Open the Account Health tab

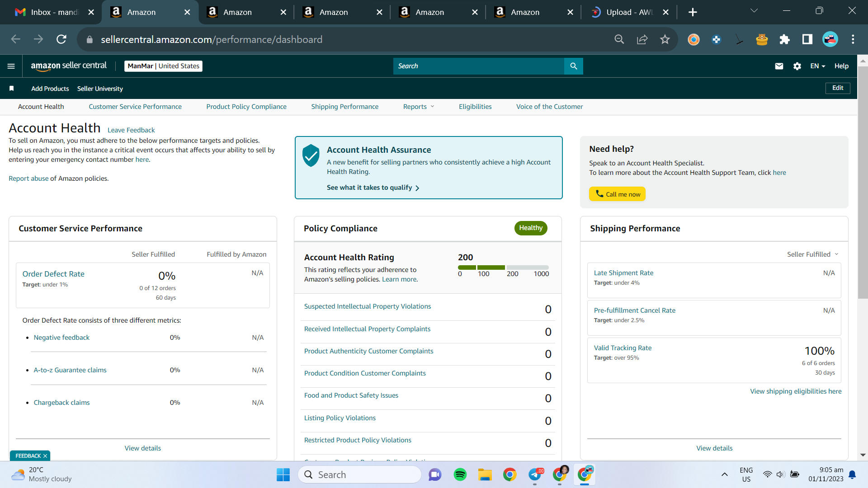point(41,107)
